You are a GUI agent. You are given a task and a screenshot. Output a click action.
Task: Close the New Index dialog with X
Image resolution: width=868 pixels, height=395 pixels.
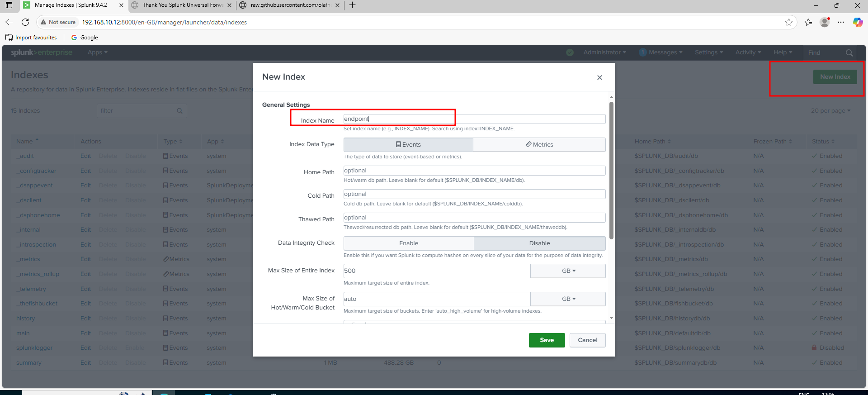tap(599, 77)
